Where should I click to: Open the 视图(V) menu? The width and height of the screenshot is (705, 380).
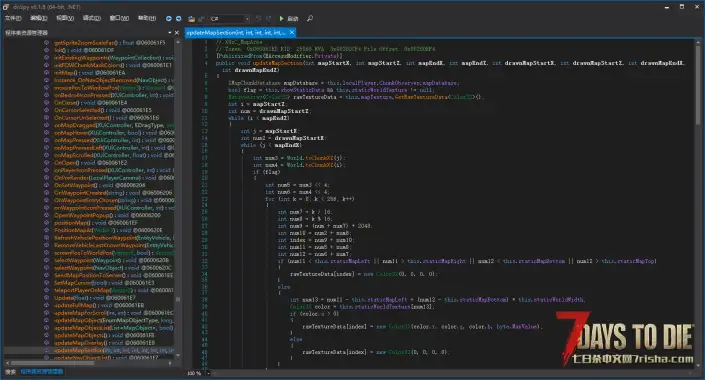pos(65,18)
